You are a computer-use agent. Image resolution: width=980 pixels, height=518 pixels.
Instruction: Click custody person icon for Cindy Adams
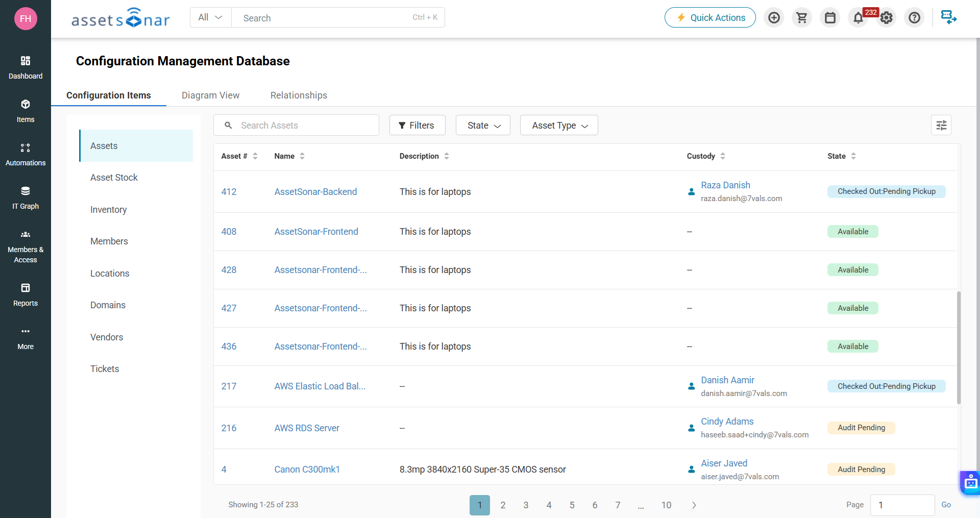click(691, 428)
